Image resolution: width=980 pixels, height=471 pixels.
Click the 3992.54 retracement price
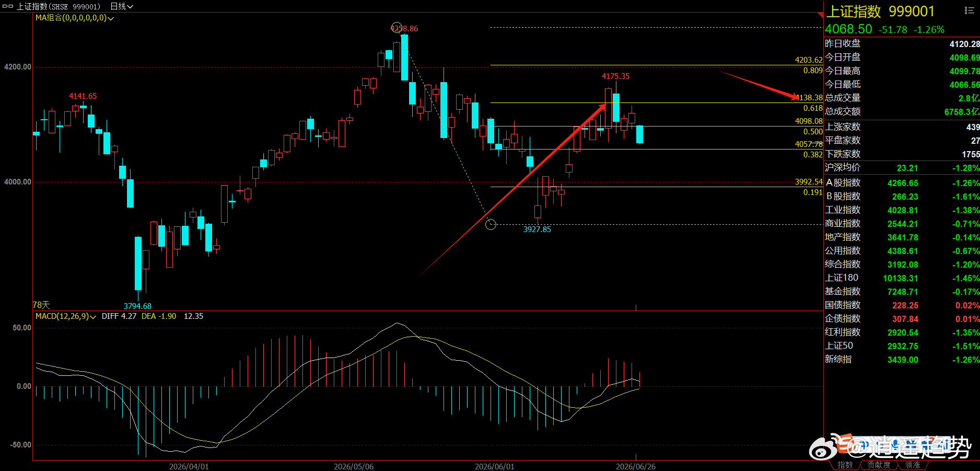pyautogui.click(x=809, y=182)
